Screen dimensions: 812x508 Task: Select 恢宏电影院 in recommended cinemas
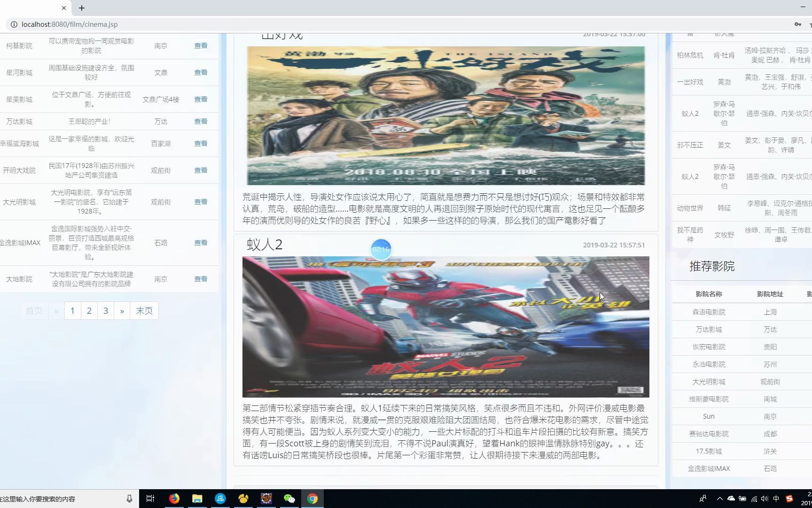709,347
